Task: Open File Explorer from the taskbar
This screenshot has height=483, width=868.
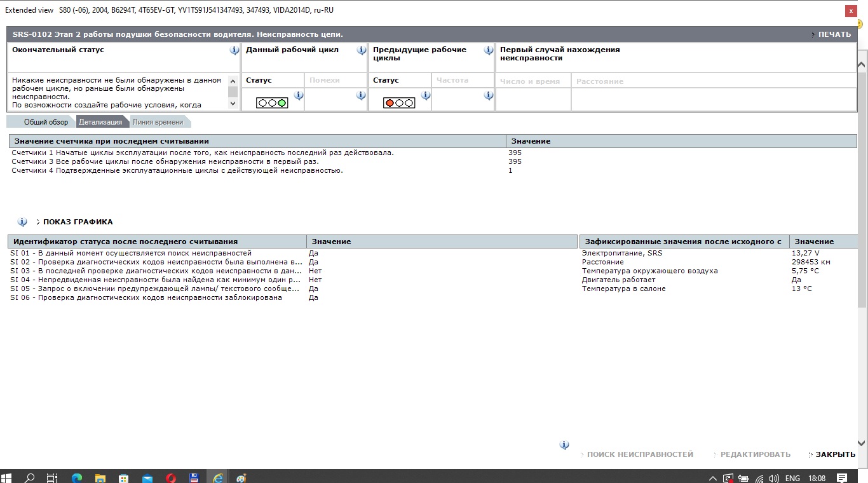Action: coord(100,477)
